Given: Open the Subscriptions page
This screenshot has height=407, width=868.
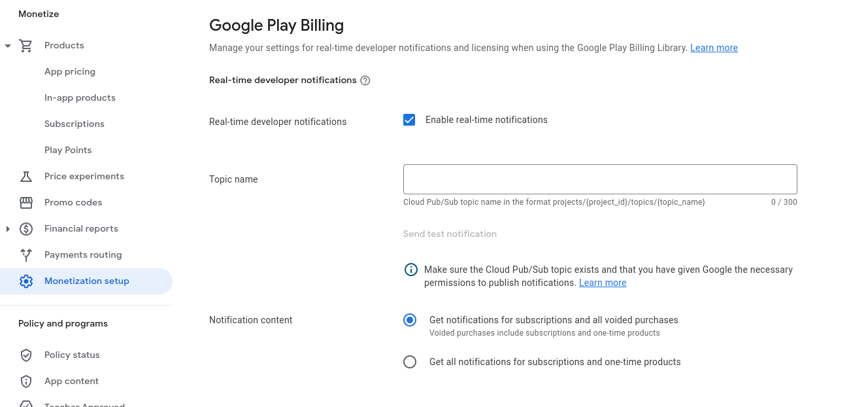Looking at the screenshot, I should tap(74, 124).
